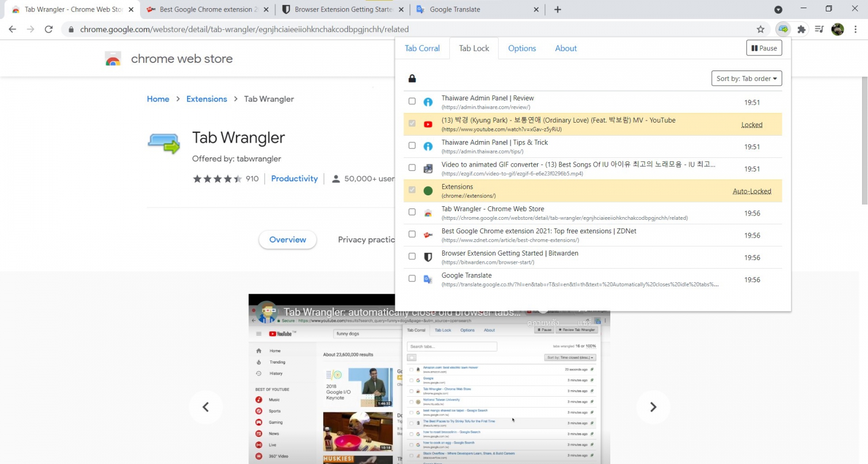Open a new browser tab

[x=558, y=9]
